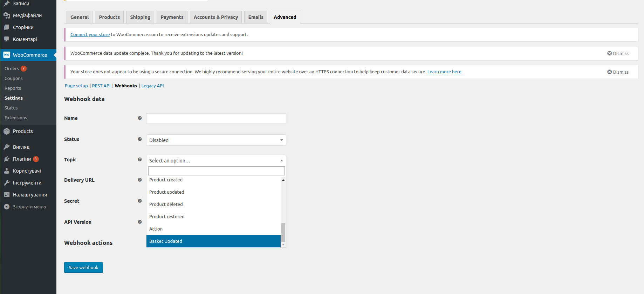The image size is (644, 294).
Task: Switch to the Products settings tab
Action: [x=109, y=17]
